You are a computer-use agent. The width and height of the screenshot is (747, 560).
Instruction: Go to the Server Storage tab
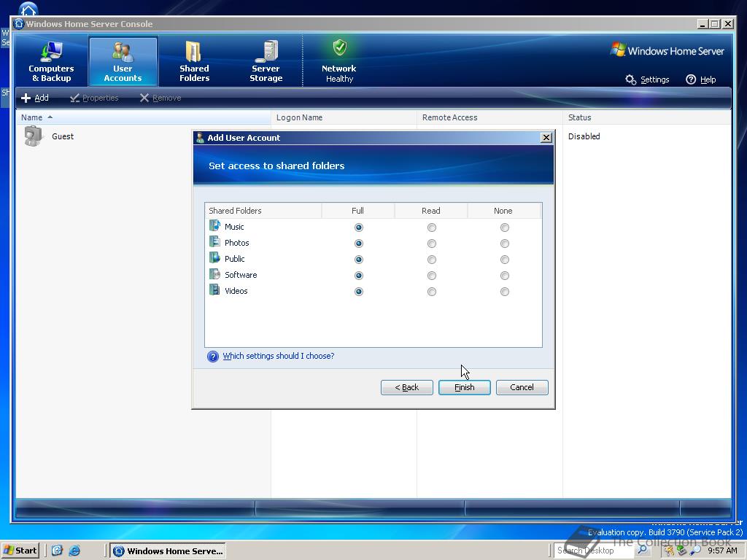(x=266, y=62)
